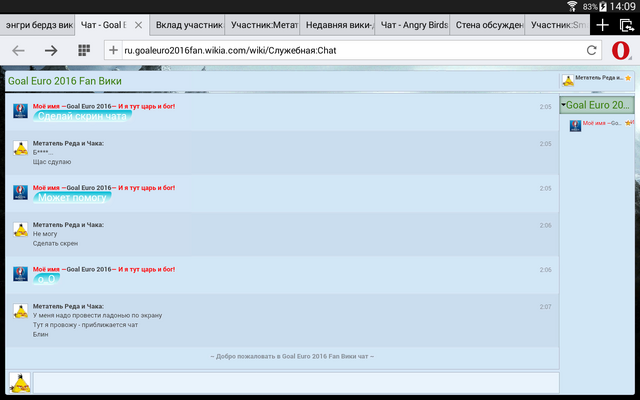This screenshot has height=400, width=640.
Task: Click the 2:07 timestamp
Action: click(545, 307)
